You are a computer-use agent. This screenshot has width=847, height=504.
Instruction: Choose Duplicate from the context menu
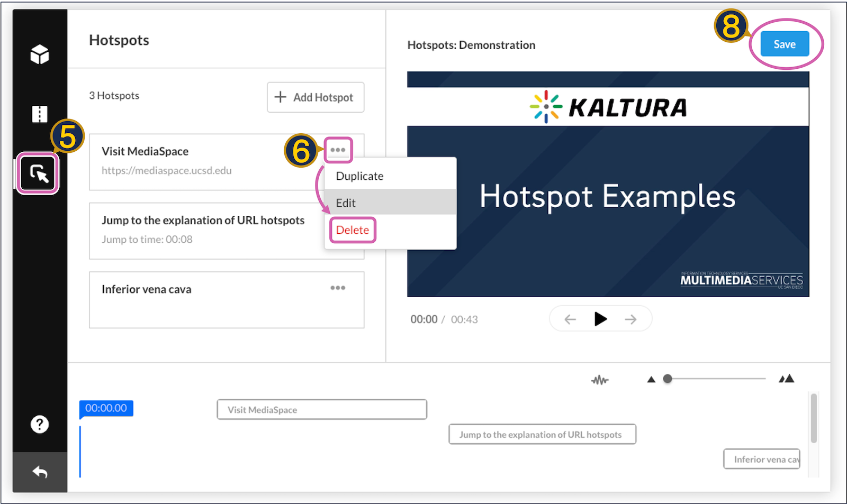tap(390, 176)
